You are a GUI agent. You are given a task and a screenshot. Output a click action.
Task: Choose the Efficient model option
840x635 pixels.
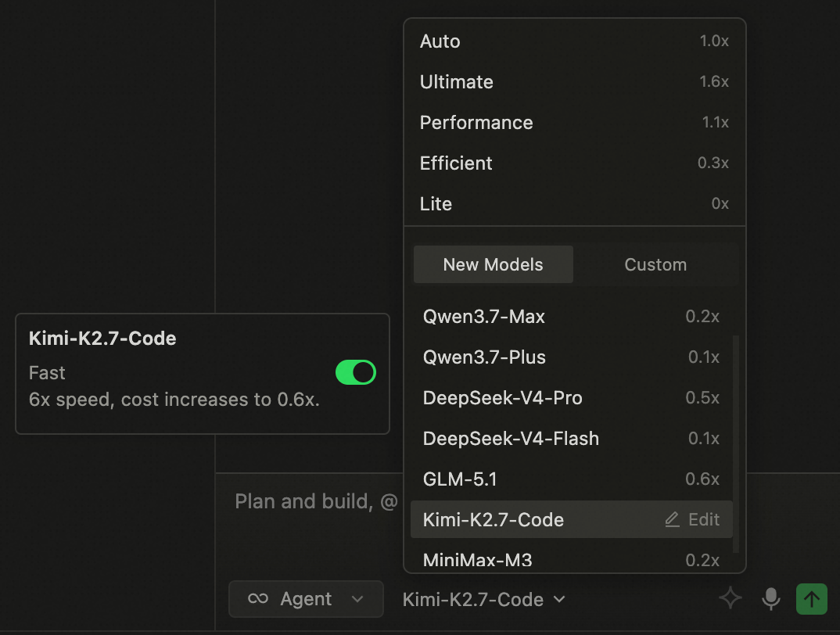point(574,163)
